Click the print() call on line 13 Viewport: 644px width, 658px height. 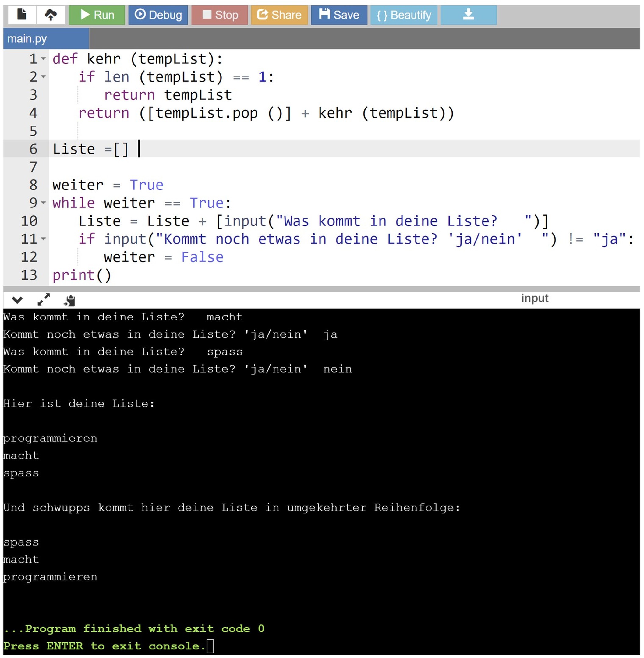82,275
